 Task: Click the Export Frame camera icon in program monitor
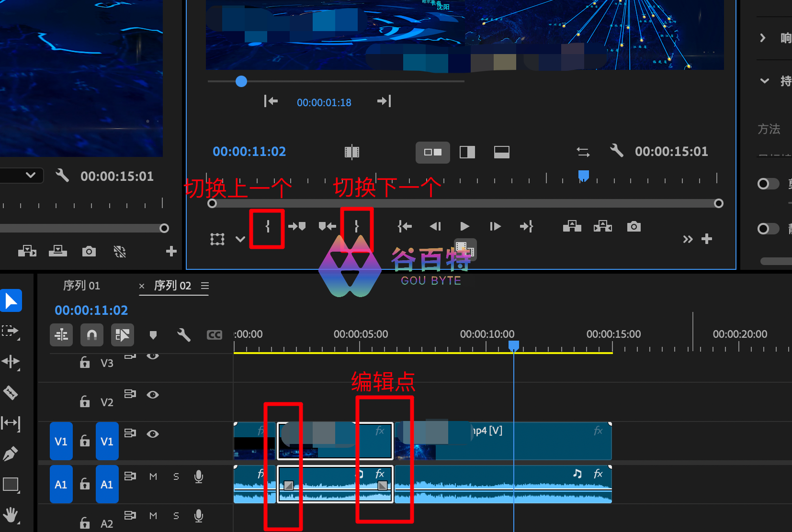(x=634, y=226)
